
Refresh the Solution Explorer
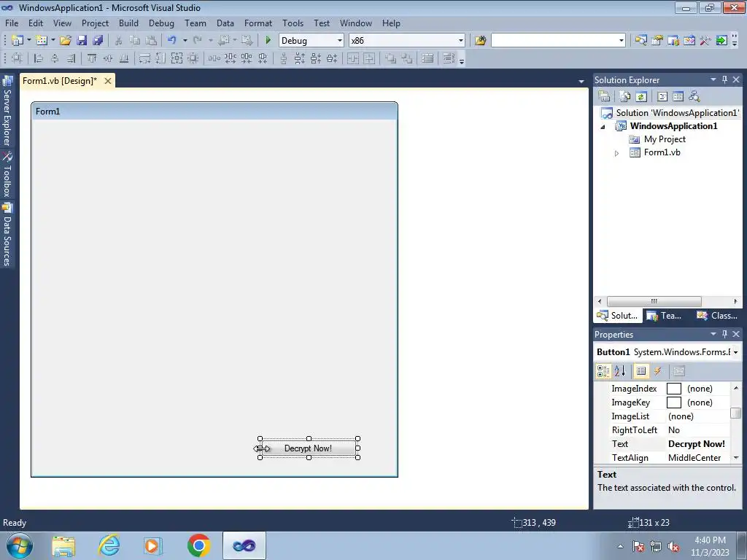click(641, 96)
